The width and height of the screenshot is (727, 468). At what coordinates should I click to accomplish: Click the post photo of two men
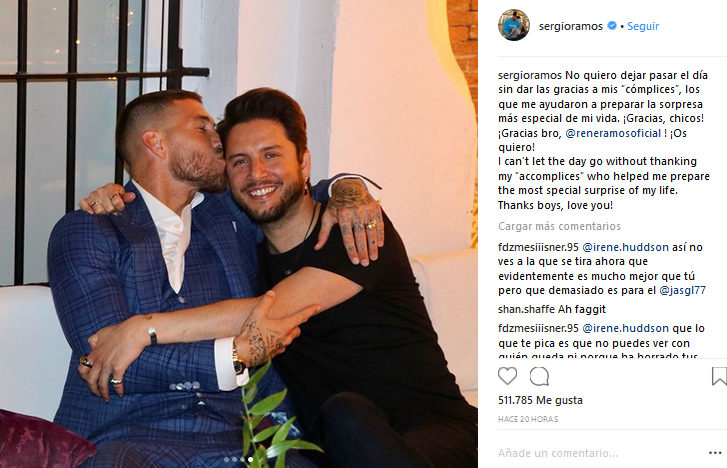coord(239,234)
